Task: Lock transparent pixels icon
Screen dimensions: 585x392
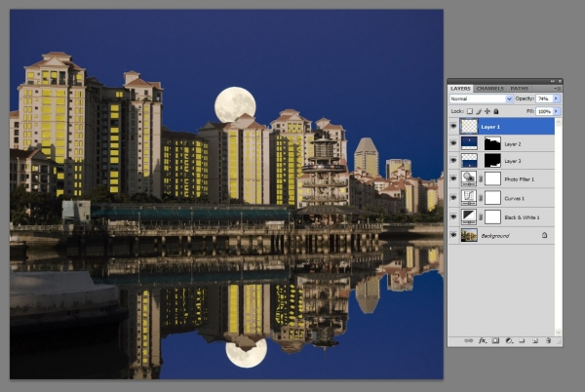Action: click(470, 111)
